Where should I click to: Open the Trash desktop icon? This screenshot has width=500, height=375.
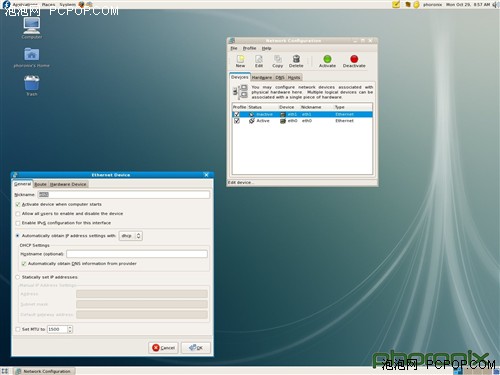point(32,83)
